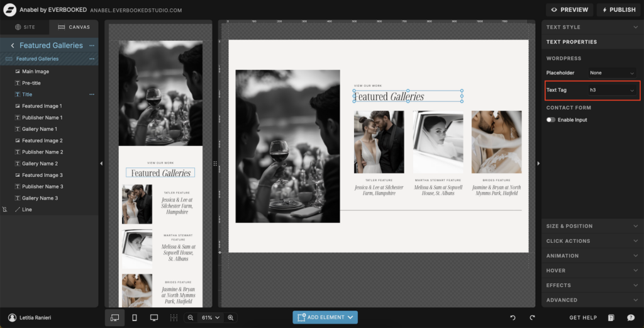
Task: Expand the Text Style section
Action: click(592, 27)
